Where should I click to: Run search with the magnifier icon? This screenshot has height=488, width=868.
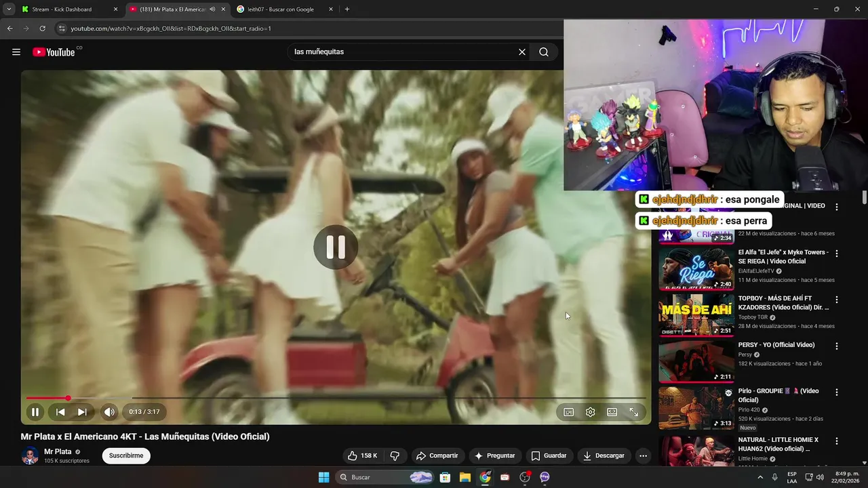(x=544, y=52)
